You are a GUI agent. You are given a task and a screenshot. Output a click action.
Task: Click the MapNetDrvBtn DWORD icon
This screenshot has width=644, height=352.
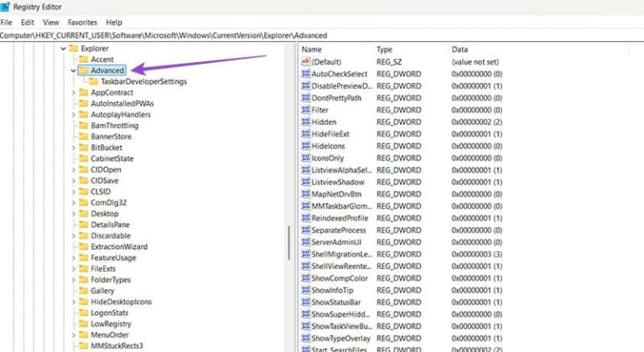305,194
